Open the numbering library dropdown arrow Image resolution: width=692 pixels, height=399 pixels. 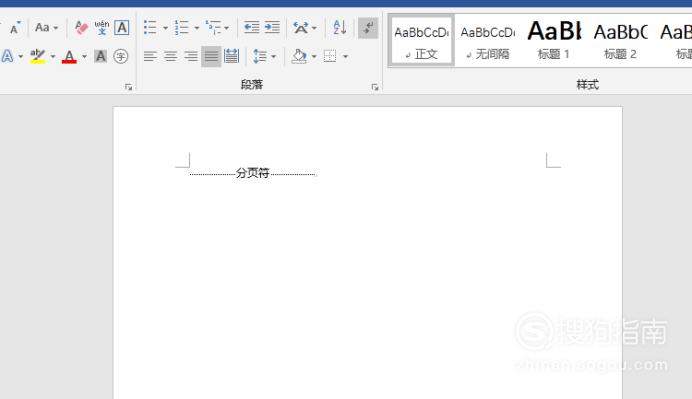197,28
